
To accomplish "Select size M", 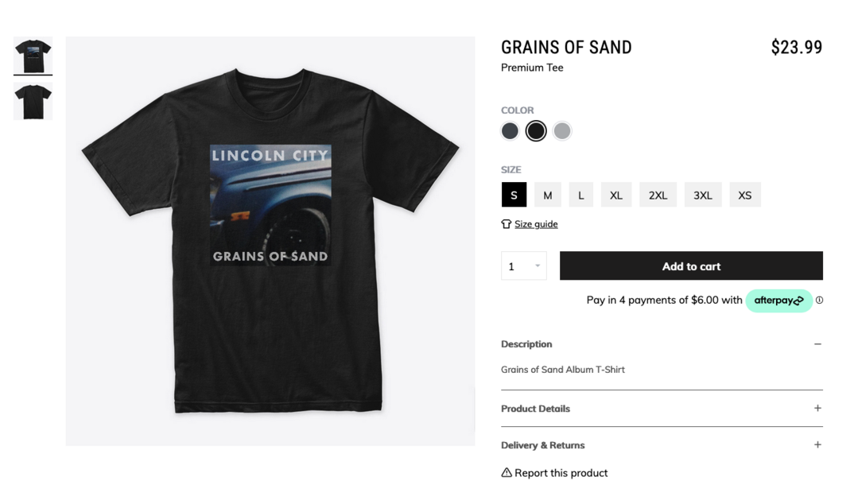I will pyautogui.click(x=548, y=195).
